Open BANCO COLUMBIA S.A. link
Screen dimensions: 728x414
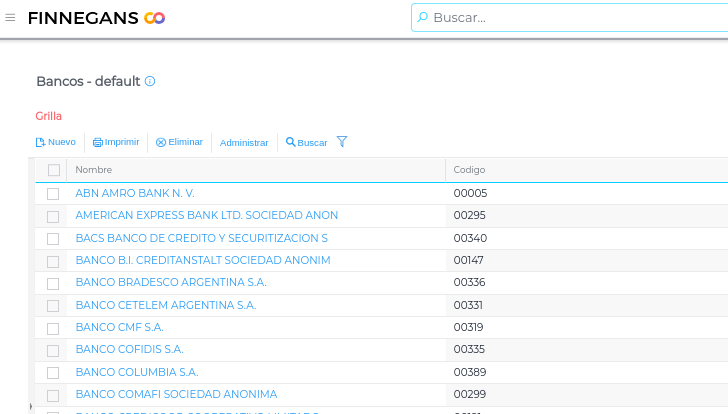[x=137, y=372]
